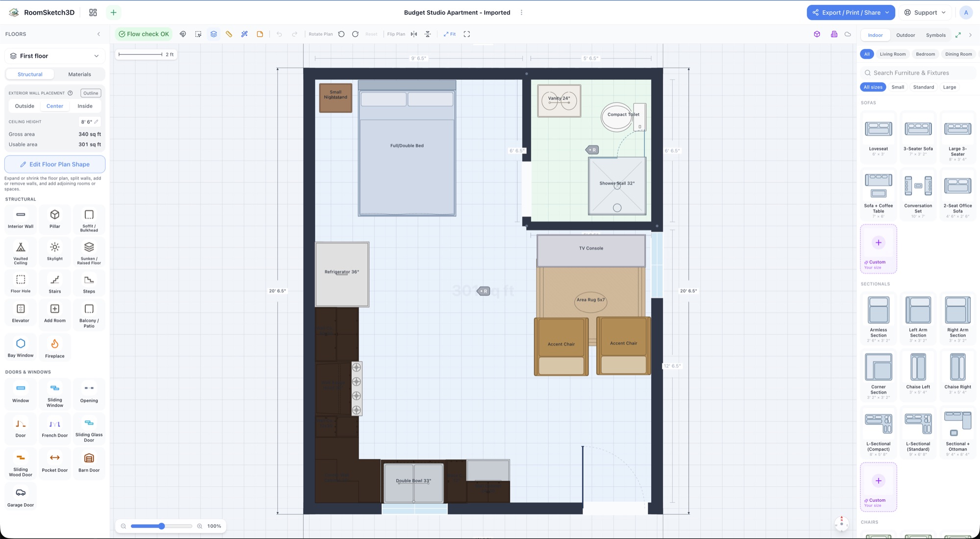The image size is (980, 539).
Task: Pick the Stairs tool
Action: (x=55, y=284)
